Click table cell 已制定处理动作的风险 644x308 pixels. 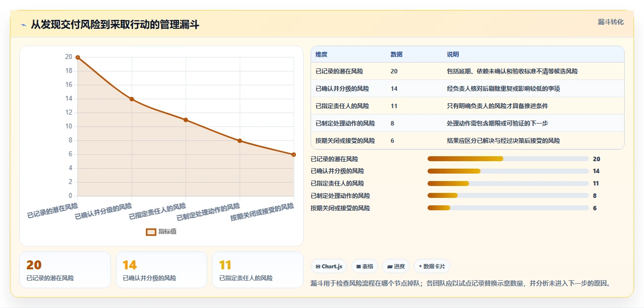click(x=345, y=123)
